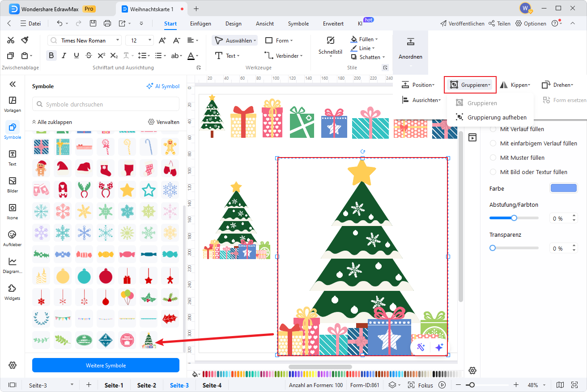Enable bold text formatting
This screenshot has height=392, width=587.
coord(51,55)
